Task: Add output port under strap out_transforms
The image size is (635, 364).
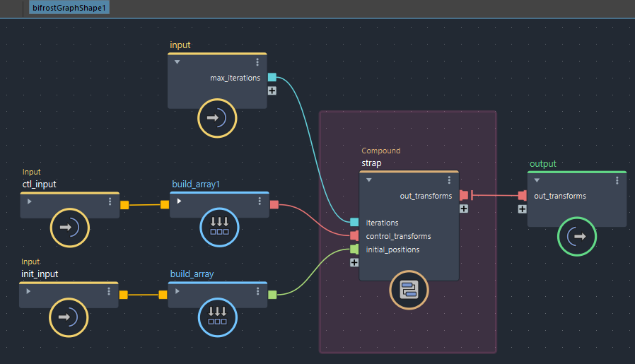Action: tap(463, 209)
